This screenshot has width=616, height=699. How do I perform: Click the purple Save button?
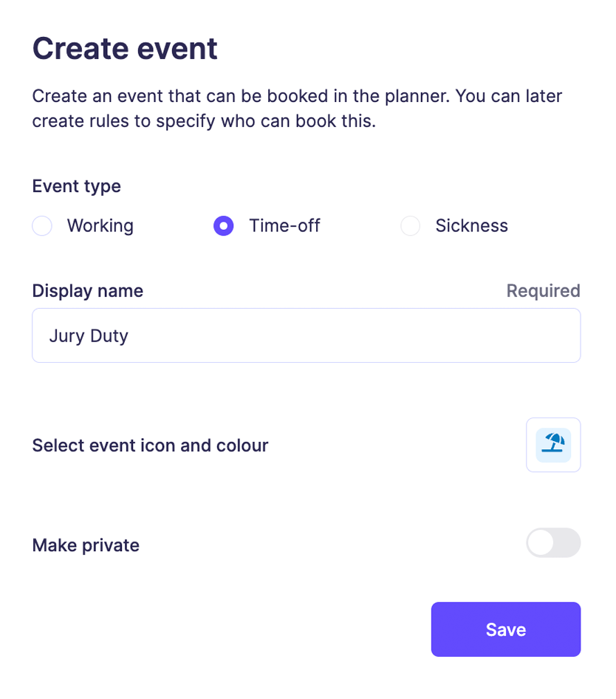pos(505,629)
